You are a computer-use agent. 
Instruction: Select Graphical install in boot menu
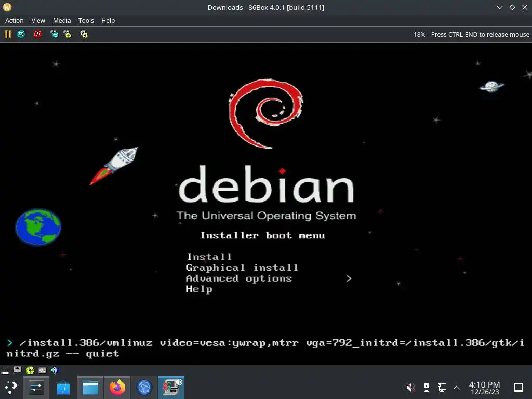point(242,268)
